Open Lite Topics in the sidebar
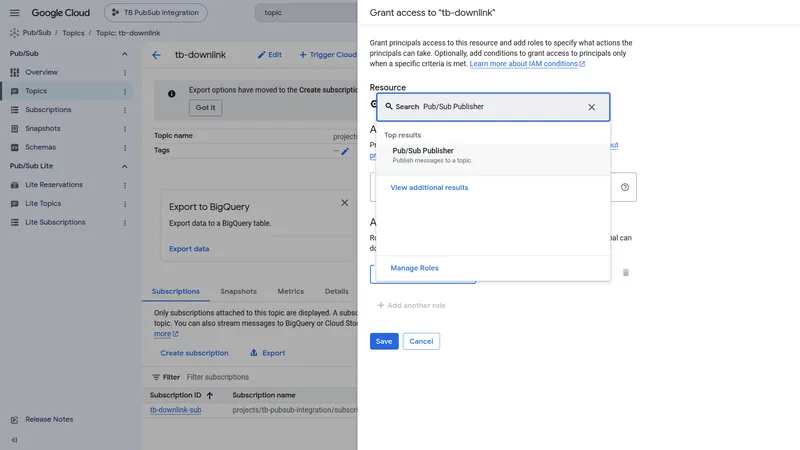The width and height of the screenshot is (800, 450). [43, 204]
